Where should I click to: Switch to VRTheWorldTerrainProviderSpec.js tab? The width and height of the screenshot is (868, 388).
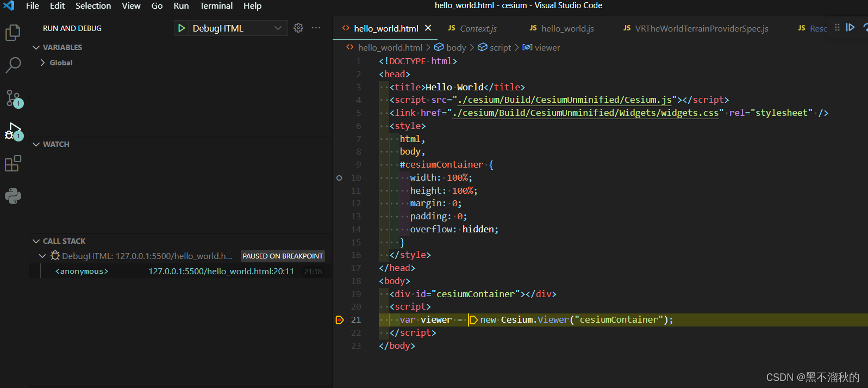click(x=696, y=28)
